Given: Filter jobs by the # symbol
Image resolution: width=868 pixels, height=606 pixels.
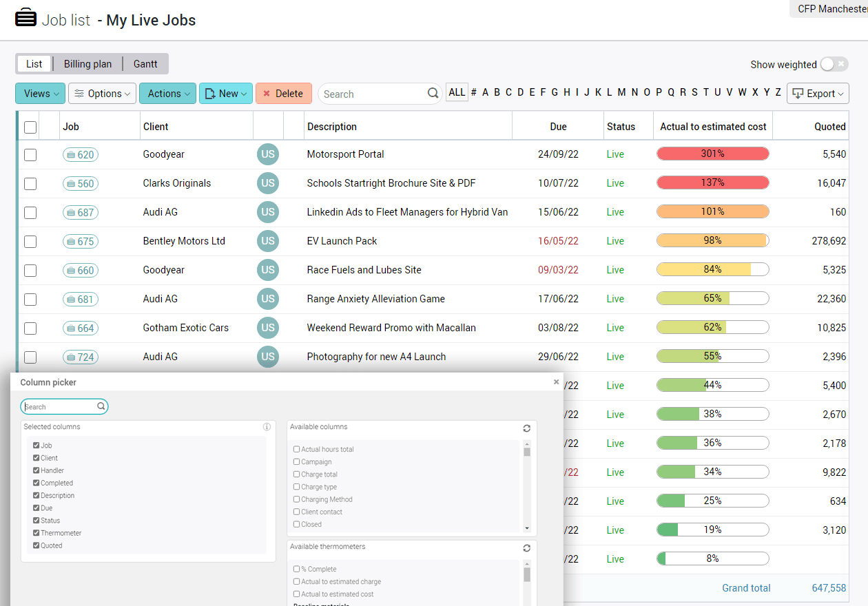Looking at the screenshot, I should click(x=473, y=92).
